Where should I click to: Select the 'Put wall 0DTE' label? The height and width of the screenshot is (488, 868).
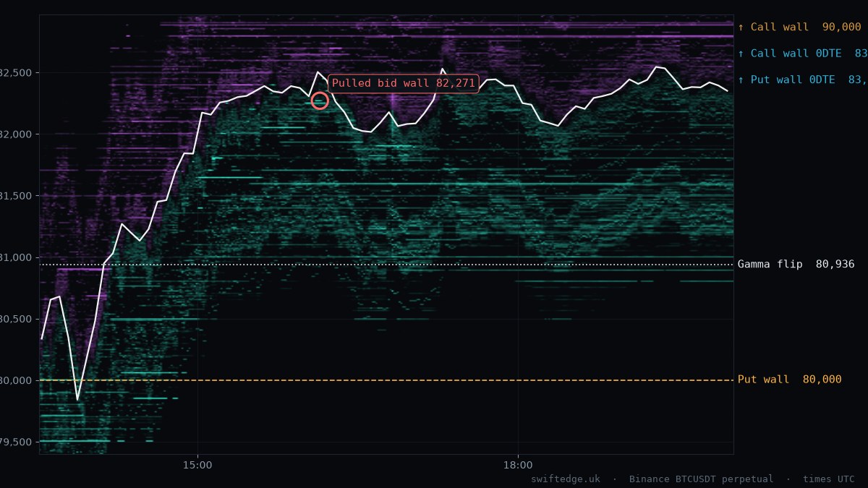802,80
